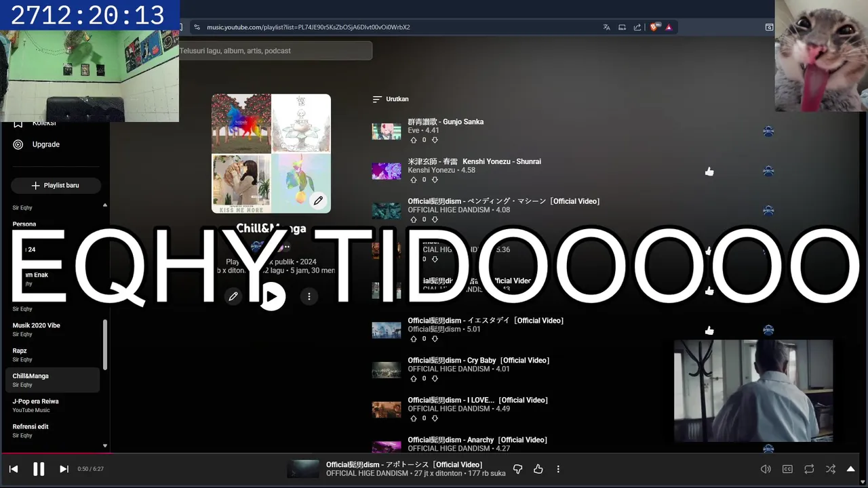
Task: Pause the current song
Action: tap(39, 469)
